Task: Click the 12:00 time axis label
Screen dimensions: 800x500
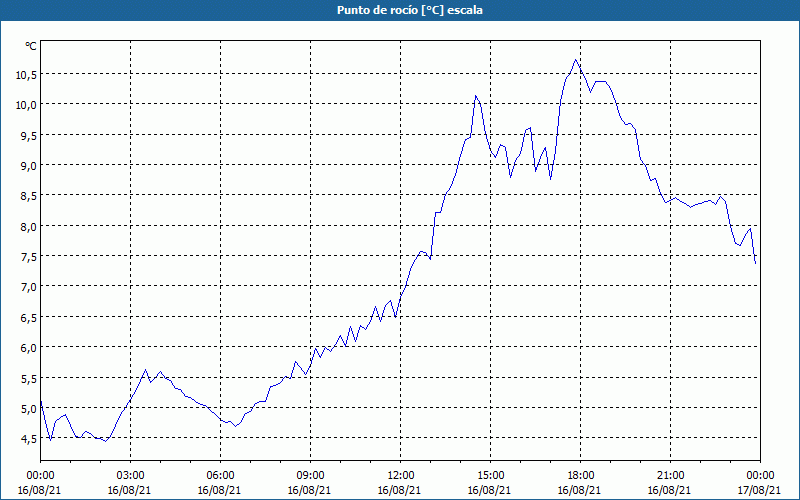Action: 401,476
